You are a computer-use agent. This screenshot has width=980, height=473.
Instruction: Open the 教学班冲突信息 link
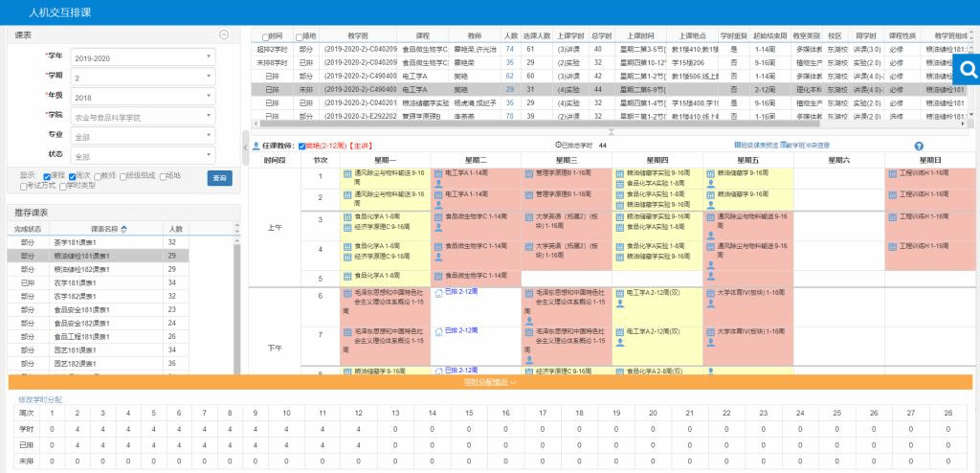pyautogui.click(x=804, y=146)
